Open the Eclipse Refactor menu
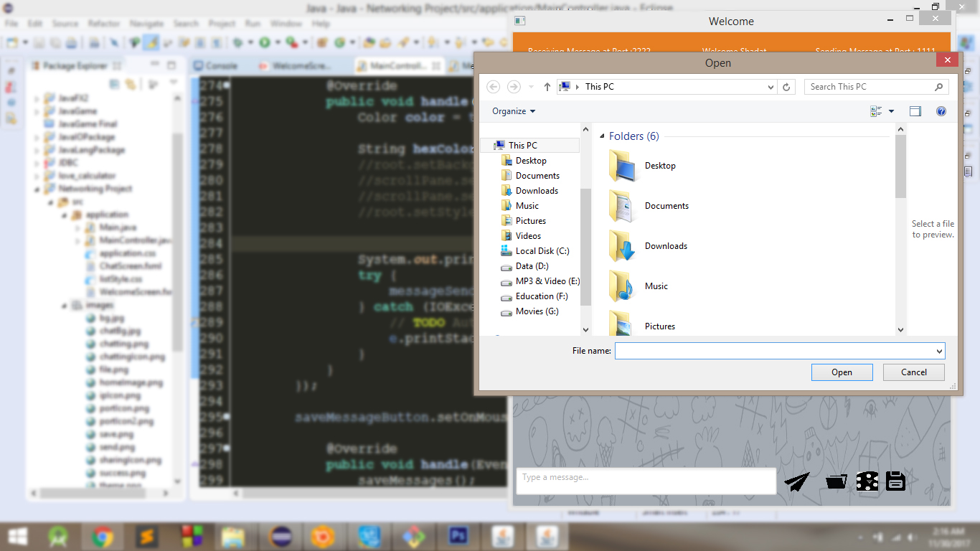 point(104,24)
